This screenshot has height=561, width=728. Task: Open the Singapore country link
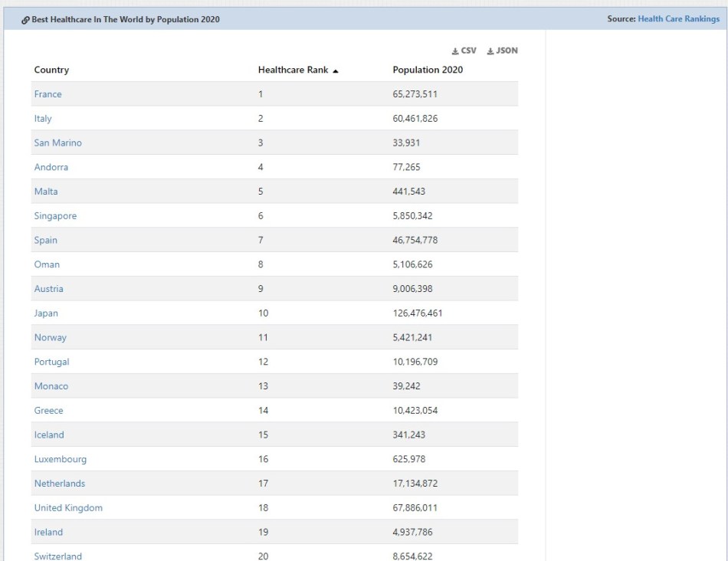pyautogui.click(x=55, y=216)
